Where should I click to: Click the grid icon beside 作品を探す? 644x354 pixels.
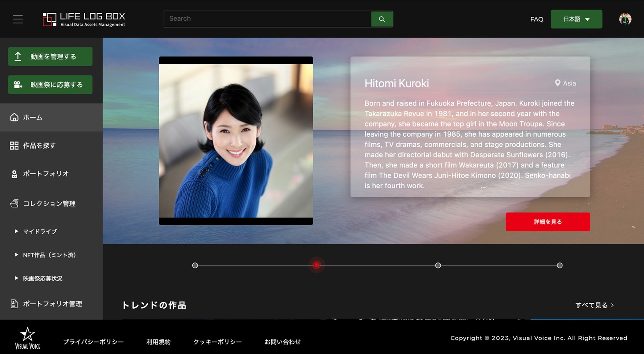coord(14,145)
